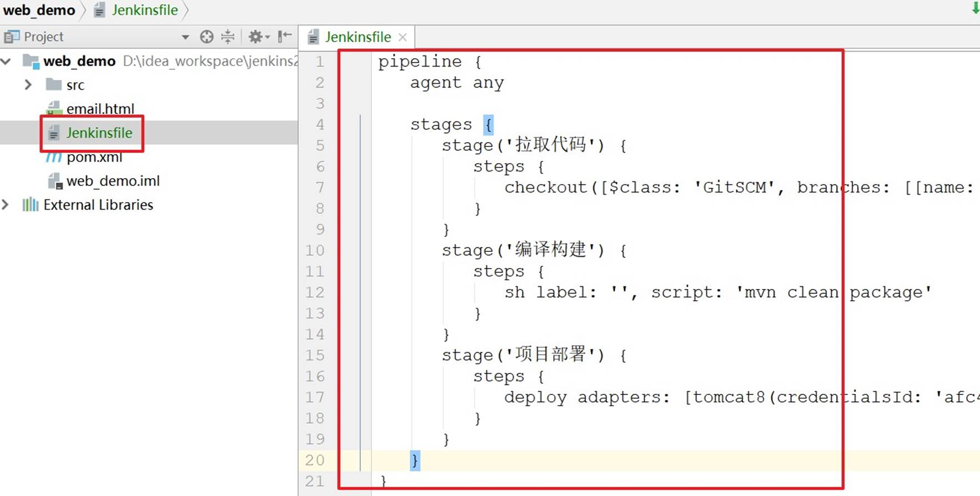Screen dimensions: 980x496
Task: Click the green download arrow icon
Action: [x=975, y=8]
